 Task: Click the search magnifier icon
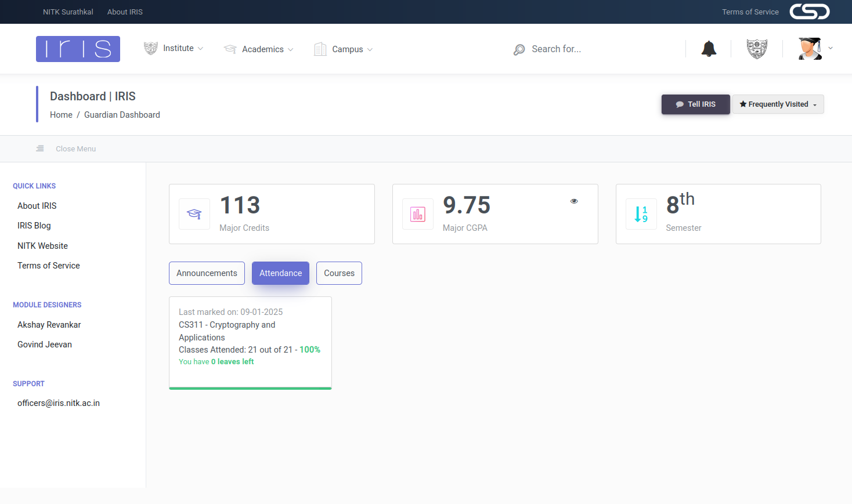519,50
